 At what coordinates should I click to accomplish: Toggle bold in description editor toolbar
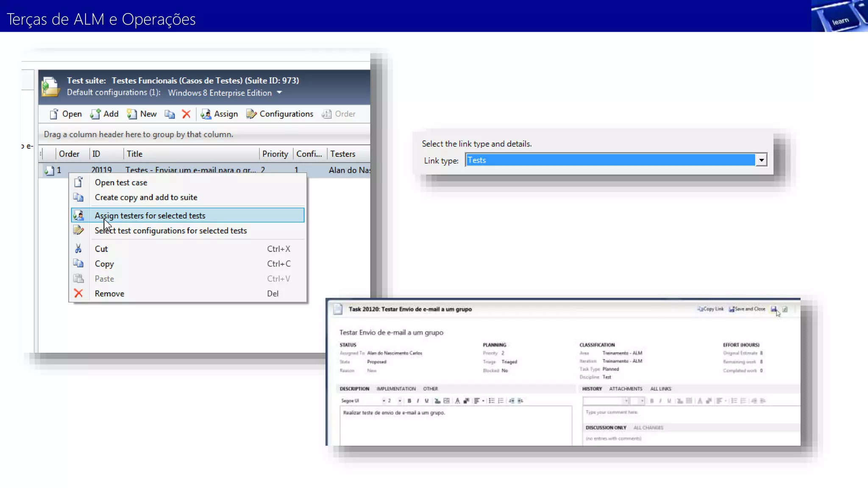pyautogui.click(x=409, y=401)
